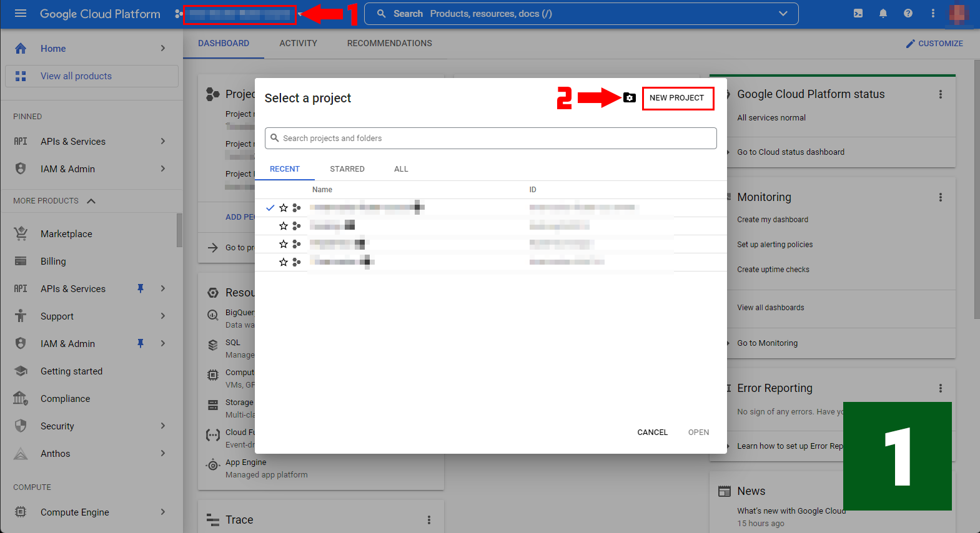The image size is (980, 533).
Task: Click the Getting started graduation cap icon
Action: click(21, 371)
